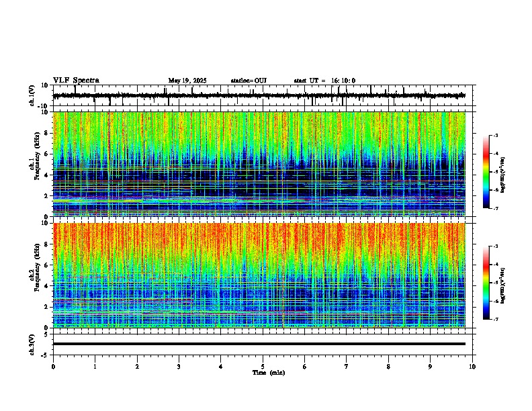Click the "VLF Spectra" title text

point(76,81)
